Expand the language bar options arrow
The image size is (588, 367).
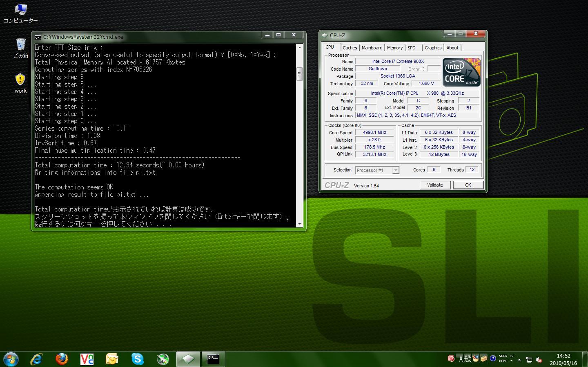pyautogui.click(x=511, y=361)
